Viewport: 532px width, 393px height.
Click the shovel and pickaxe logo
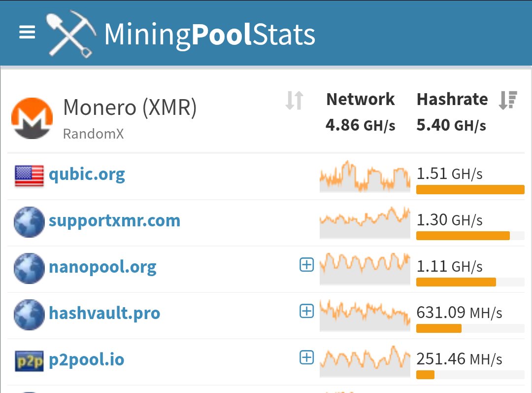pos(71,34)
